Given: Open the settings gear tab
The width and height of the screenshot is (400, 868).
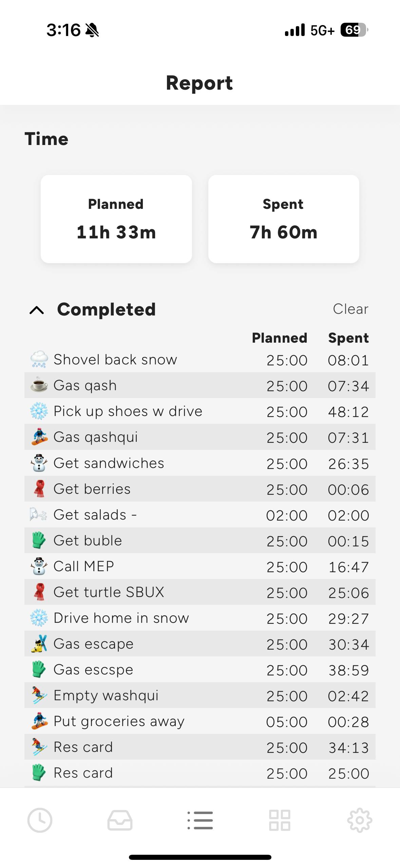Looking at the screenshot, I should [360, 820].
